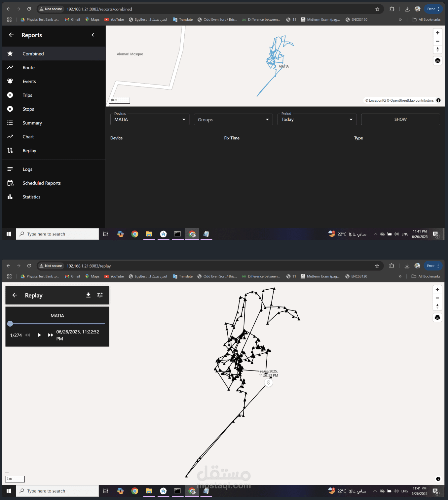Go back with the arrow beside Reports
This screenshot has height=500, width=448.
tap(11, 35)
